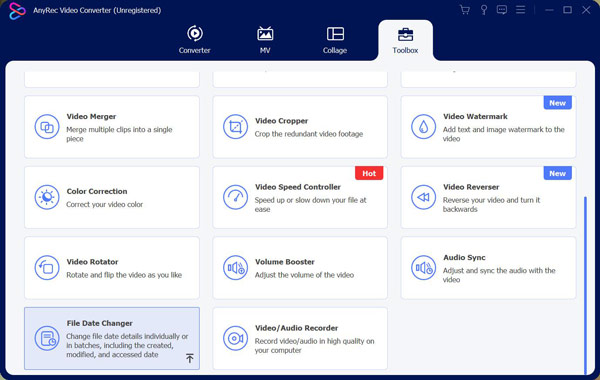Open the Color Correction title

click(x=97, y=191)
